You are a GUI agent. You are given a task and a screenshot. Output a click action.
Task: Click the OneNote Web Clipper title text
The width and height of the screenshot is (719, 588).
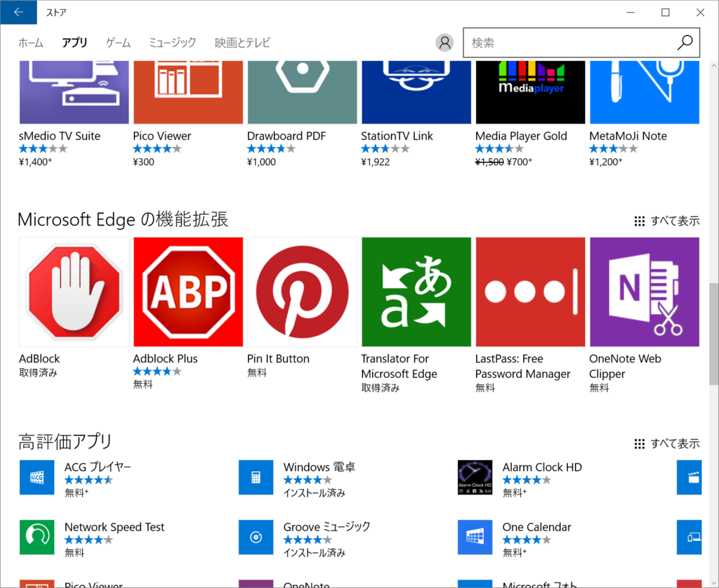[625, 366]
